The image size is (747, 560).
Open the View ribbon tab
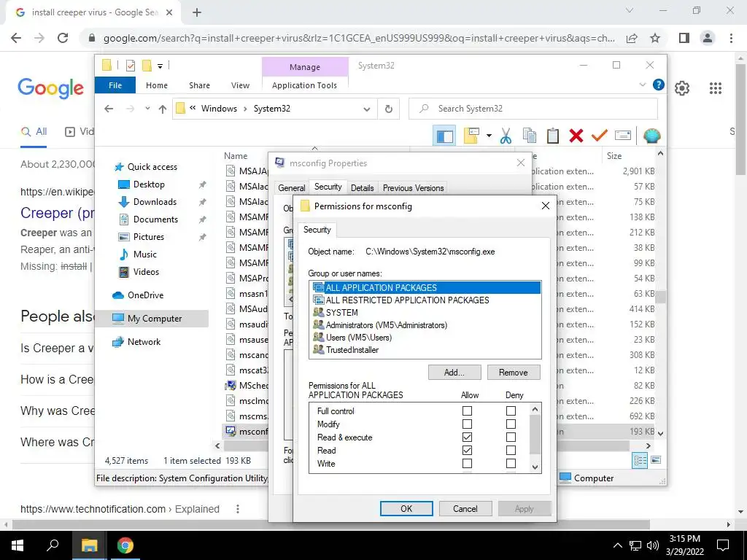(x=240, y=85)
